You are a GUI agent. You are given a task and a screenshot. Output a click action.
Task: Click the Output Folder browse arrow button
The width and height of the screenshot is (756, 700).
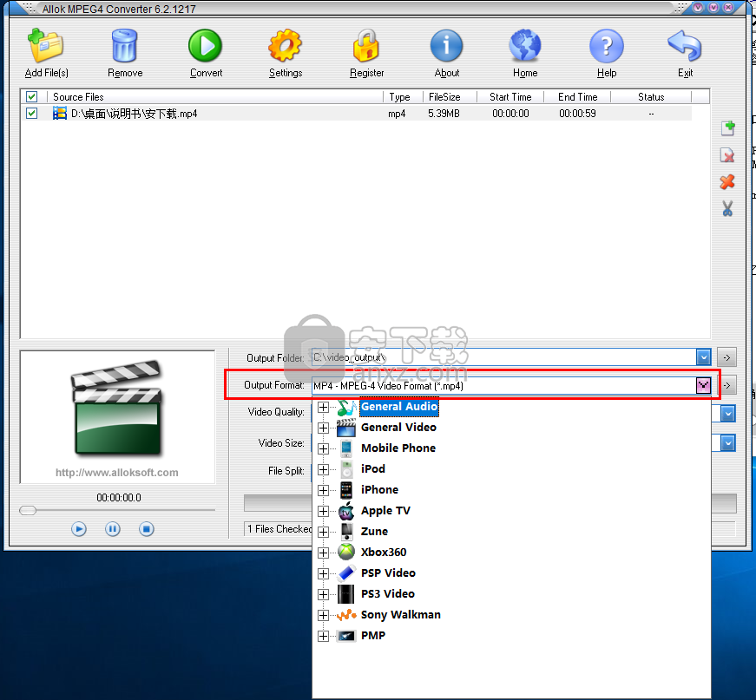click(726, 357)
